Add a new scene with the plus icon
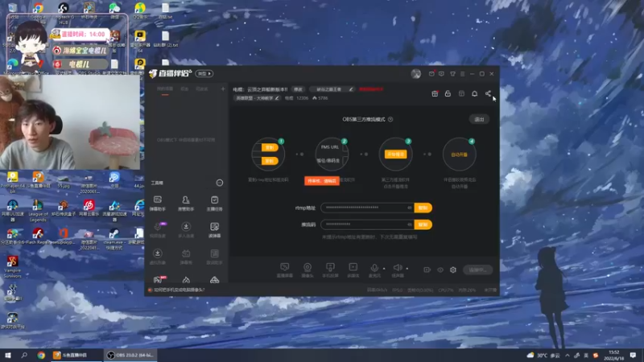The height and width of the screenshot is (362, 644). pos(223,88)
